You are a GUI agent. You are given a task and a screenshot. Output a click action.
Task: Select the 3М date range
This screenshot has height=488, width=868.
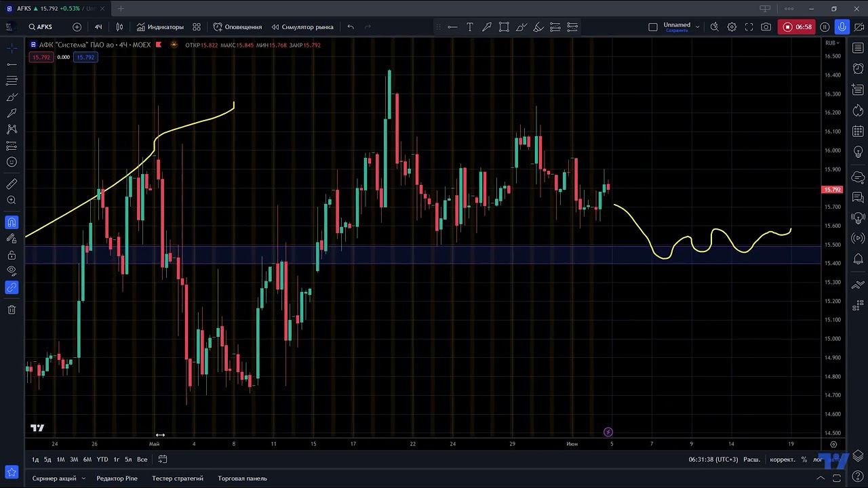(x=74, y=460)
